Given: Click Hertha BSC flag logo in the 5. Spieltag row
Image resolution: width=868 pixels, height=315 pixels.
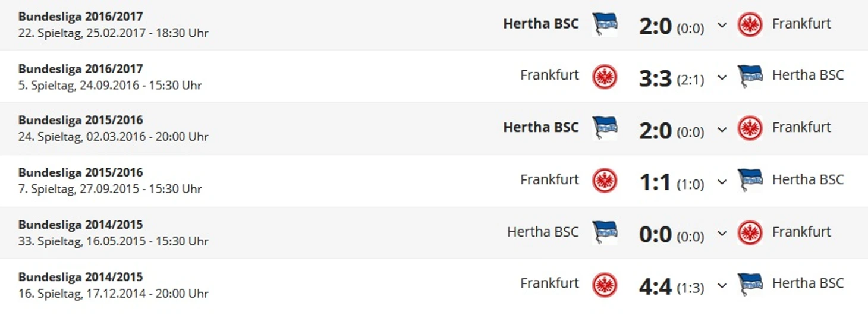Looking at the screenshot, I should coord(750,76).
